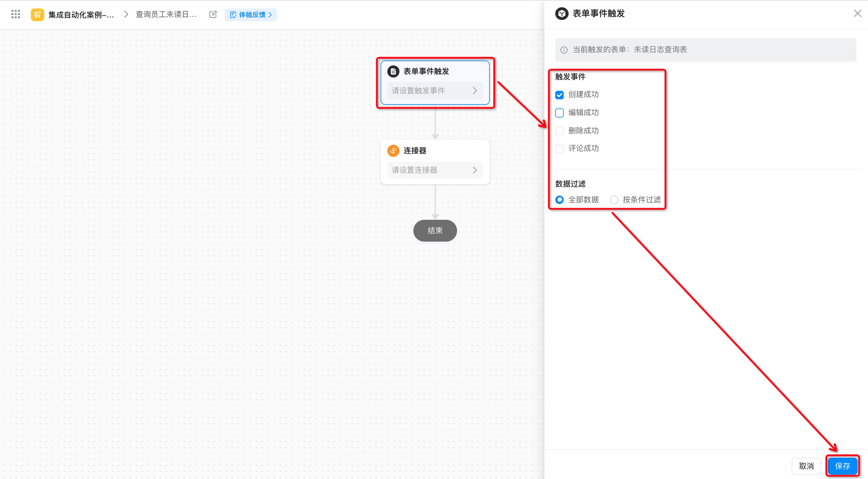Image resolution: width=868 pixels, height=479 pixels.
Task: Click the info icon beside 当前触发的表单
Action: pos(564,50)
